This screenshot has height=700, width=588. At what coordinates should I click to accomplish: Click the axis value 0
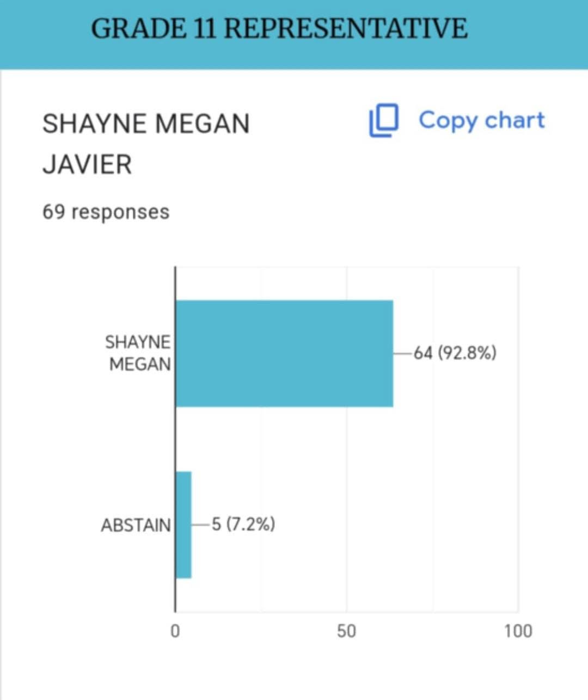(175, 631)
